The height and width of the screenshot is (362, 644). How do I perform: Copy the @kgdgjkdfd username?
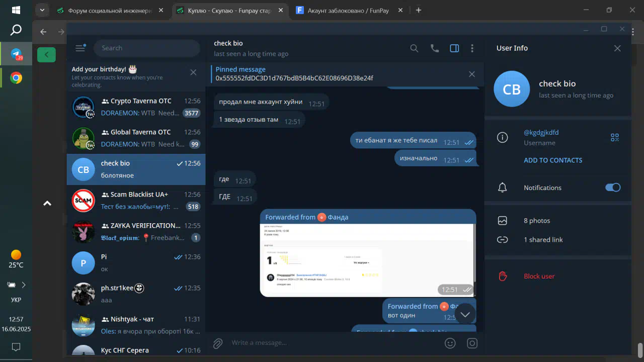[x=541, y=133]
